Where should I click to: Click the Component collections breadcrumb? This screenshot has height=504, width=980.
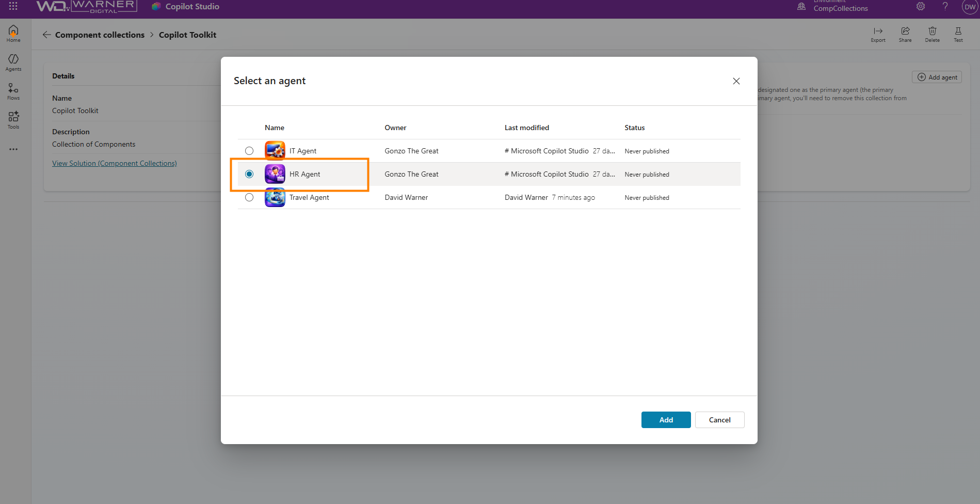100,35
